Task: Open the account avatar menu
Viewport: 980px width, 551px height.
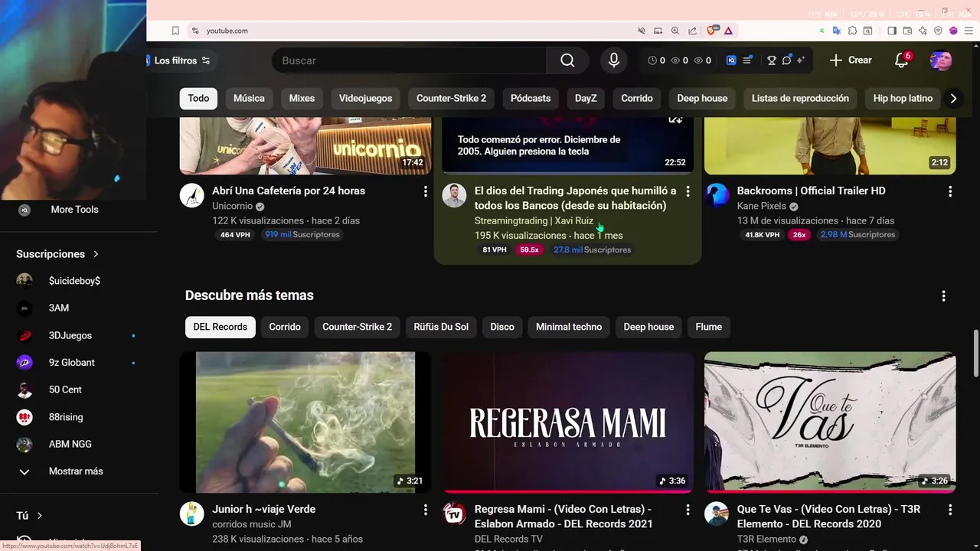Action: click(x=941, y=60)
